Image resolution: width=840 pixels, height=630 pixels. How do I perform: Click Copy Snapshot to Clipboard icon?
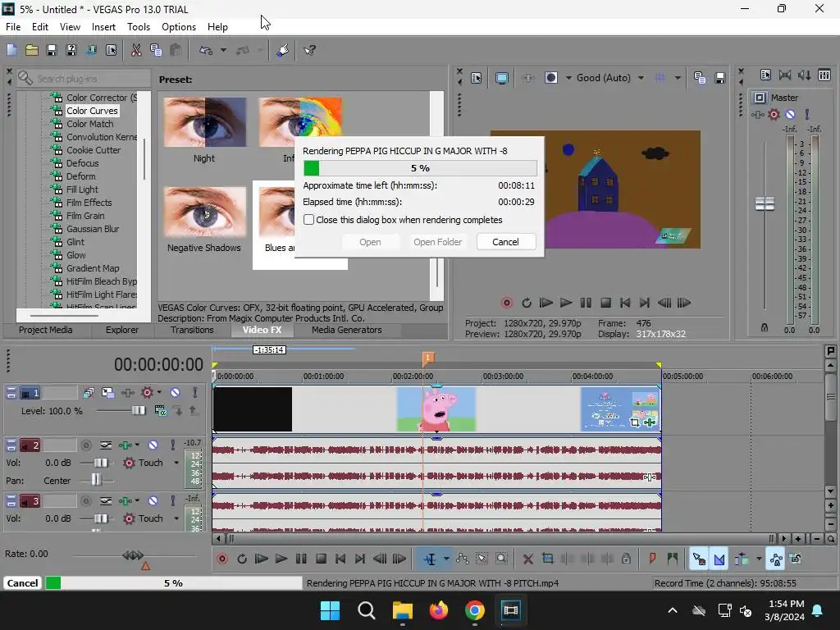click(700, 78)
